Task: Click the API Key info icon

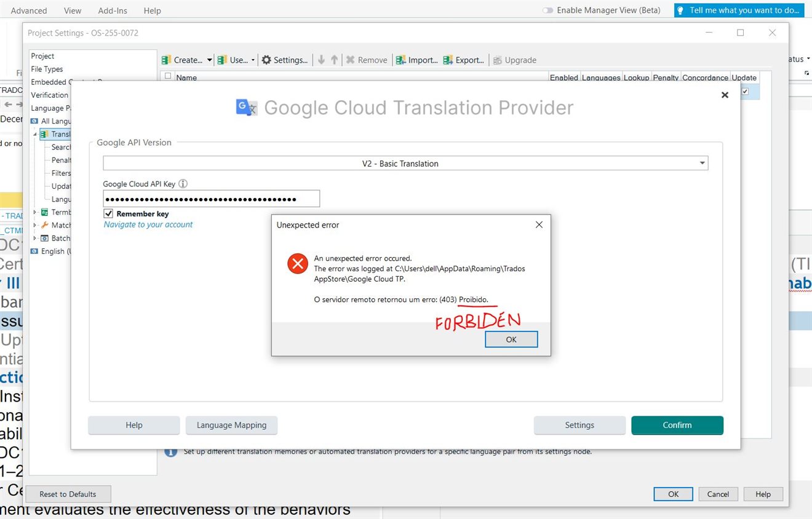Action: tap(183, 184)
